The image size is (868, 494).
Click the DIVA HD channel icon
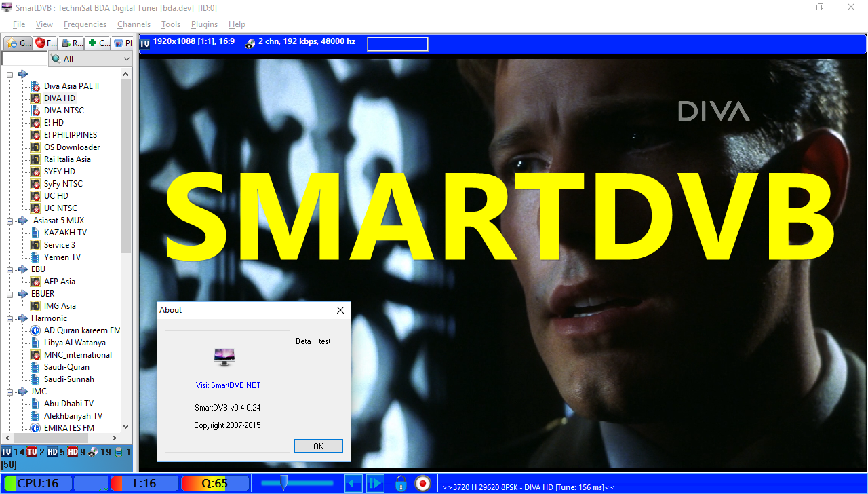click(x=35, y=98)
